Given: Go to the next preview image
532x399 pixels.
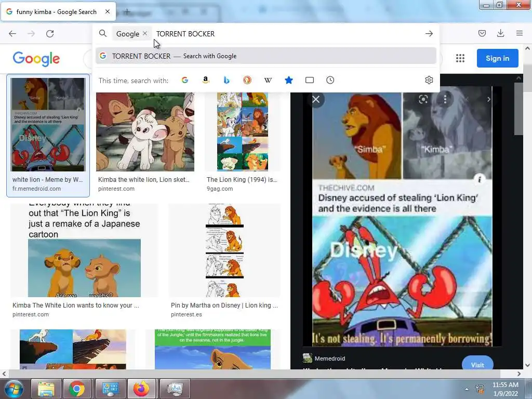Looking at the screenshot, I should pos(488,99).
